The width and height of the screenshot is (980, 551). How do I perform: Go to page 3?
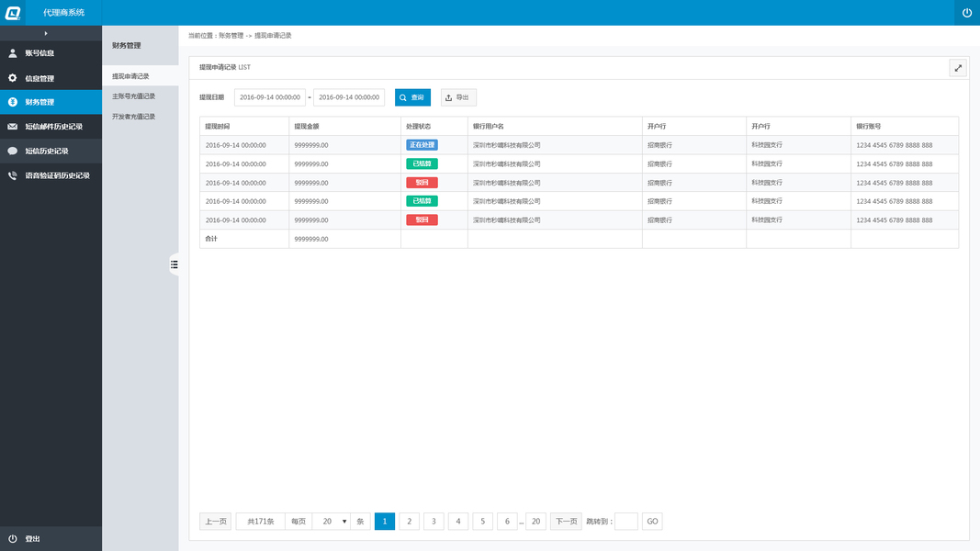coord(434,521)
